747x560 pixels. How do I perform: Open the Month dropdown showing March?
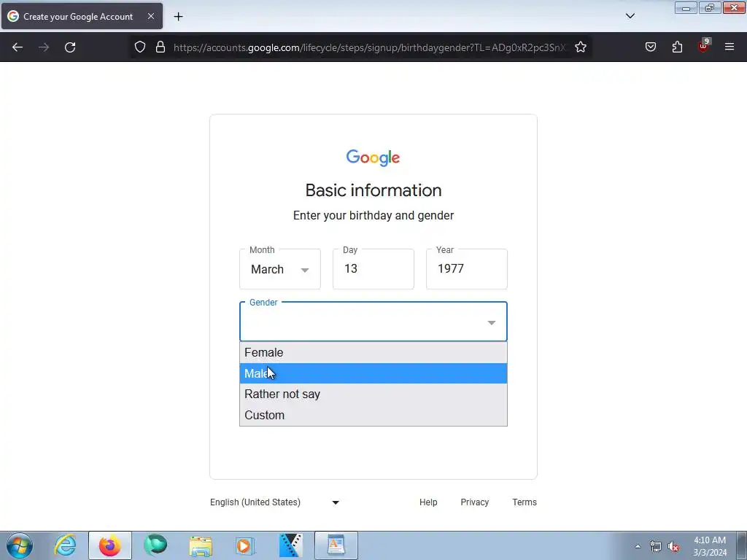pos(280,269)
